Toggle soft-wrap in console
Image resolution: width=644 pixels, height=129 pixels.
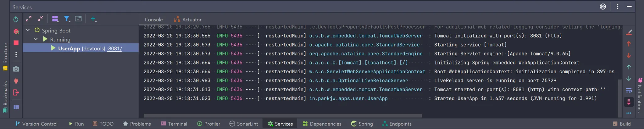click(x=629, y=90)
